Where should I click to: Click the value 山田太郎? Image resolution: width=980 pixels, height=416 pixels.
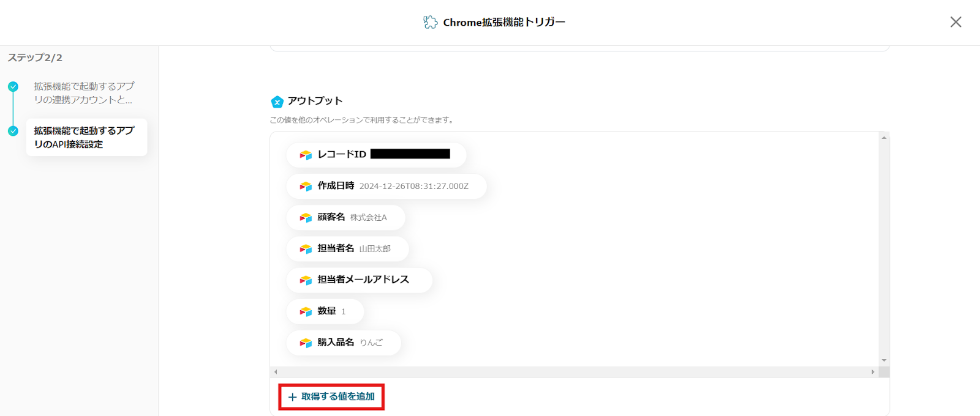coord(375,248)
